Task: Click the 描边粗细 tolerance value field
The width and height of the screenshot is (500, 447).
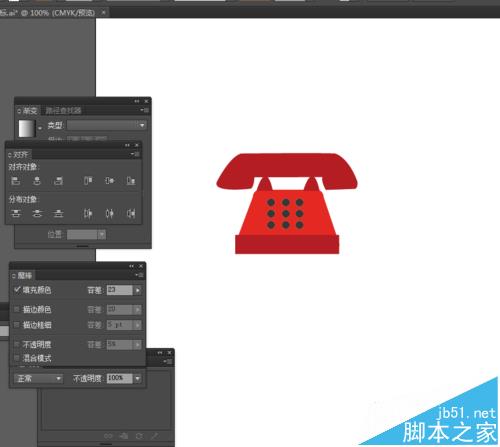Action: pos(120,325)
